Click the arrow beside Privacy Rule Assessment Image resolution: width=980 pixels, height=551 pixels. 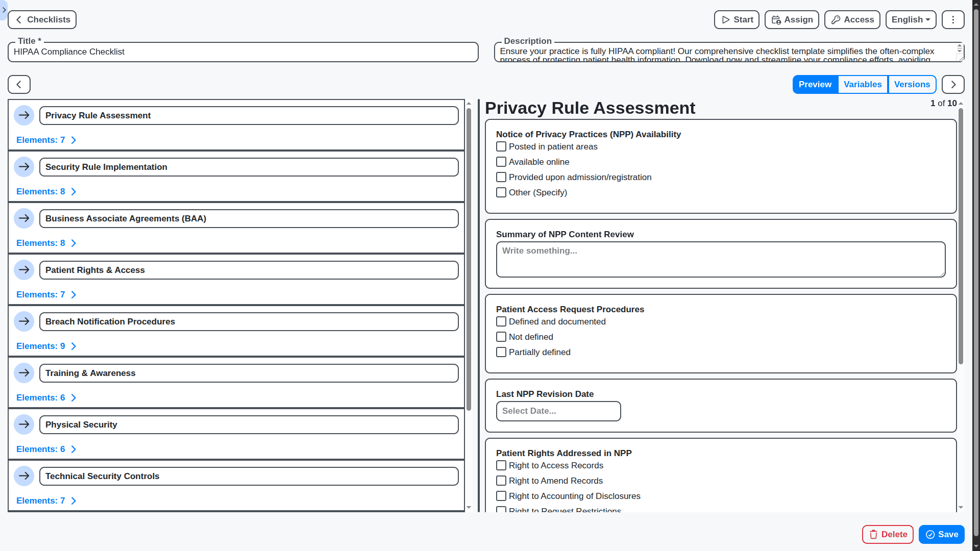click(24, 115)
